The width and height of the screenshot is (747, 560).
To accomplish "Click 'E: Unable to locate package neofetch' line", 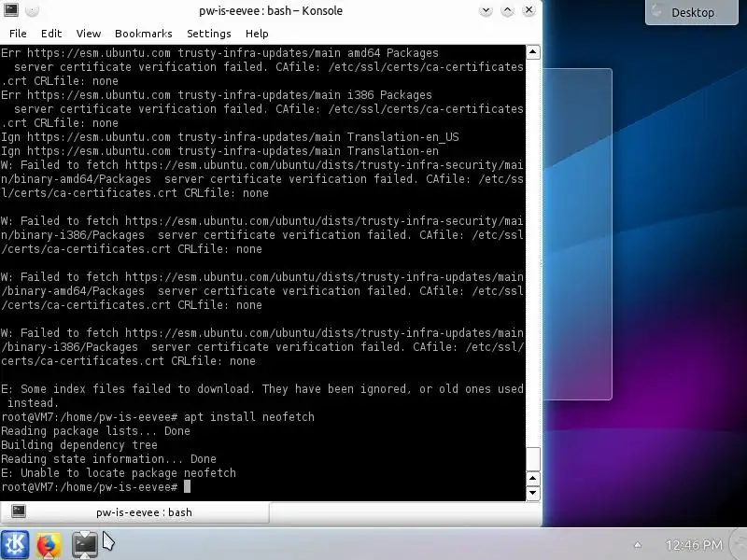I will pyautogui.click(x=119, y=473).
